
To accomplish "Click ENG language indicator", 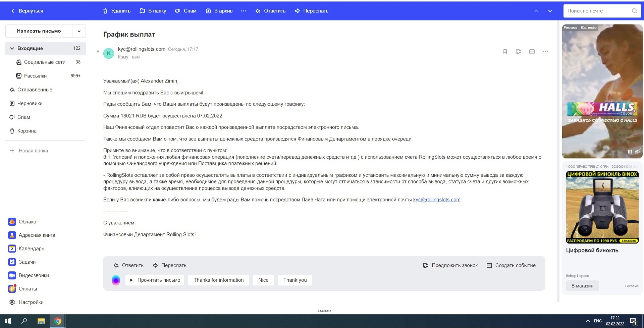I will point(598,321).
